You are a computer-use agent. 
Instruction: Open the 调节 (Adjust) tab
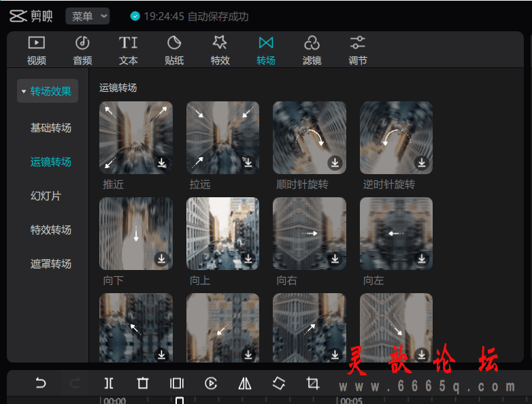tap(358, 50)
